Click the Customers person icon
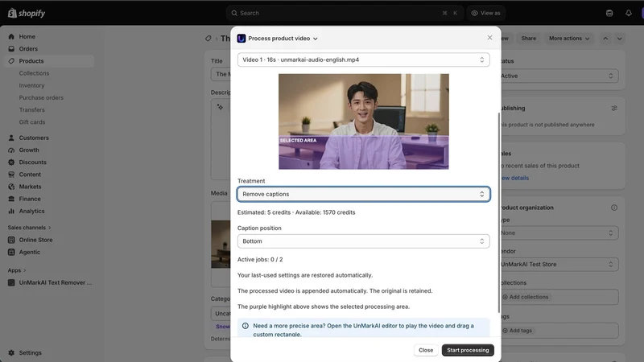The width and height of the screenshot is (644, 362). tap(11, 138)
